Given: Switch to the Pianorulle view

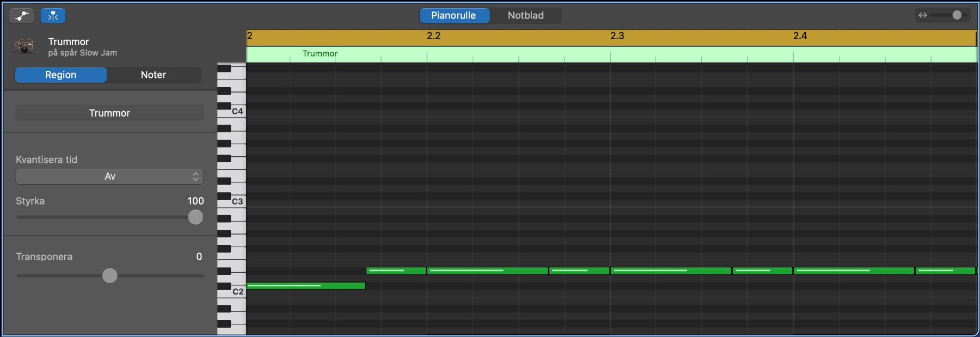Looking at the screenshot, I should [x=454, y=15].
